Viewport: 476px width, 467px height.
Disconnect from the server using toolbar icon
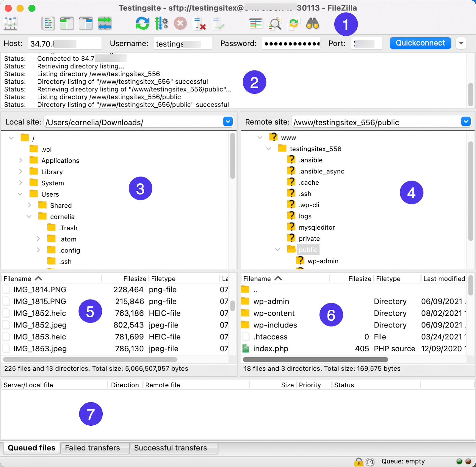coord(200,23)
